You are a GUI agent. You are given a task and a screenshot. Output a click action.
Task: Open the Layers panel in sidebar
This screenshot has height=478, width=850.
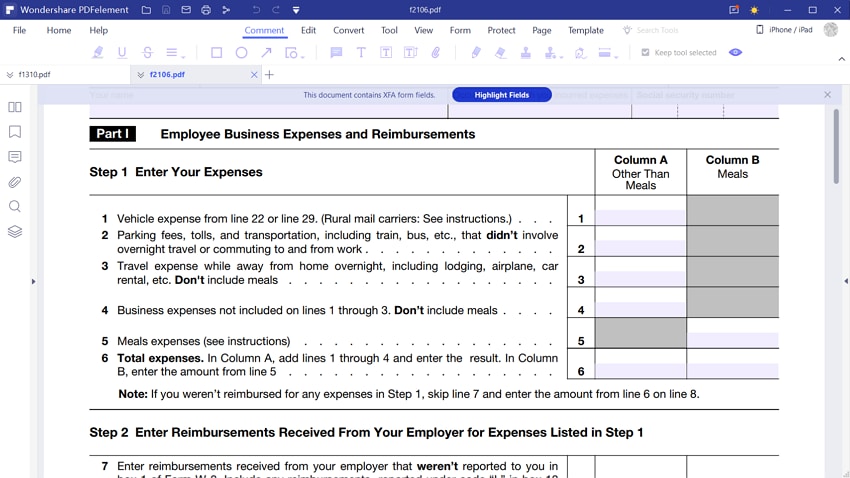coord(15,231)
